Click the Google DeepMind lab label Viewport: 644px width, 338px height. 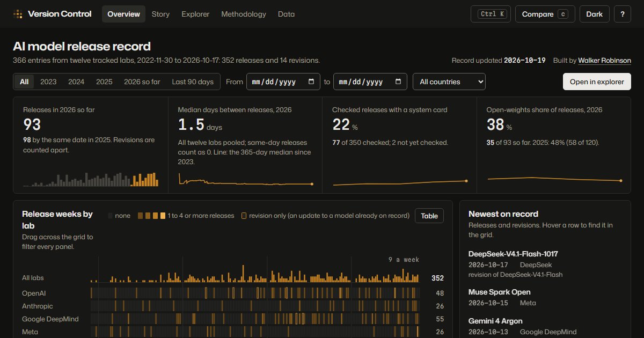(x=50, y=319)
